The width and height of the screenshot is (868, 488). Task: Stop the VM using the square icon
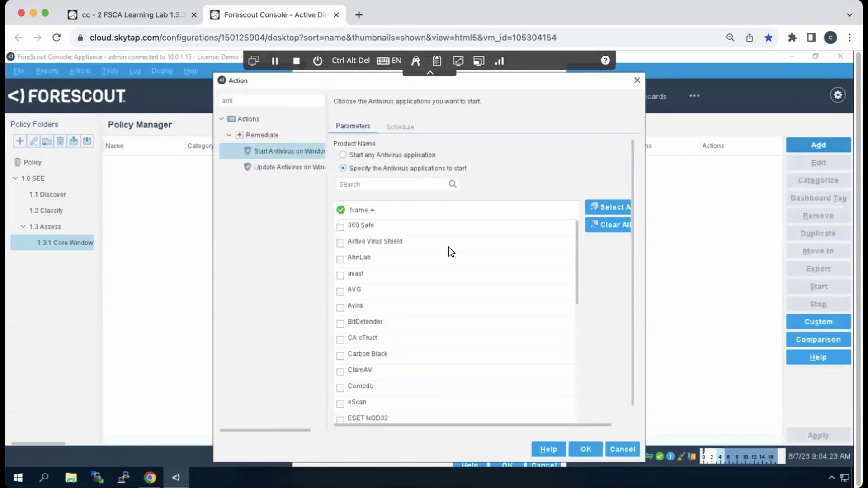point(297,61)
